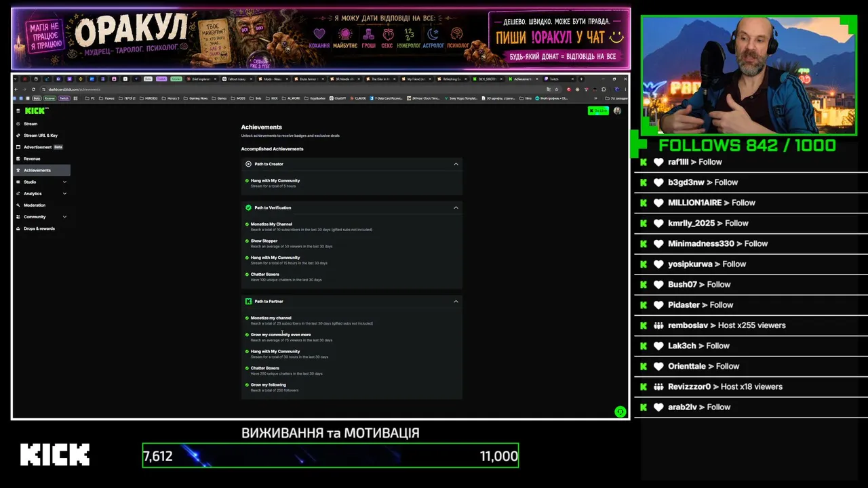Open the Gaming News bookmarks folder
This screenshot has height=488, width=868.
197,98
